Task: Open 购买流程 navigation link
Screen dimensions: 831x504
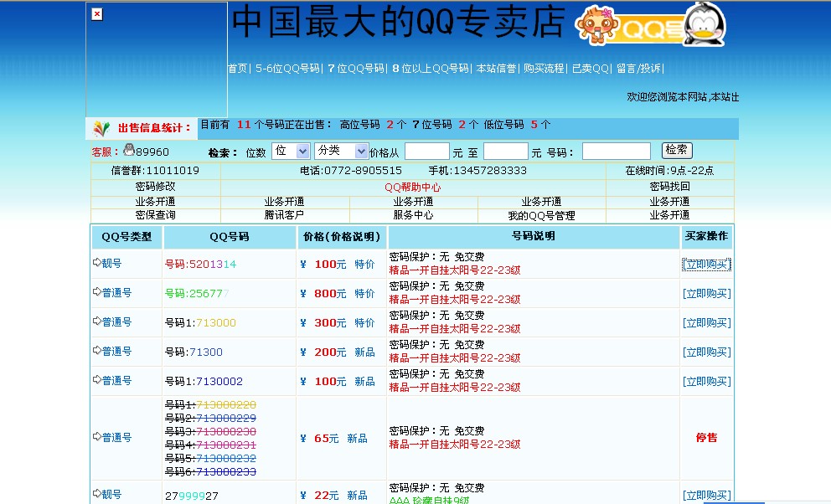Action: [544, 69]
